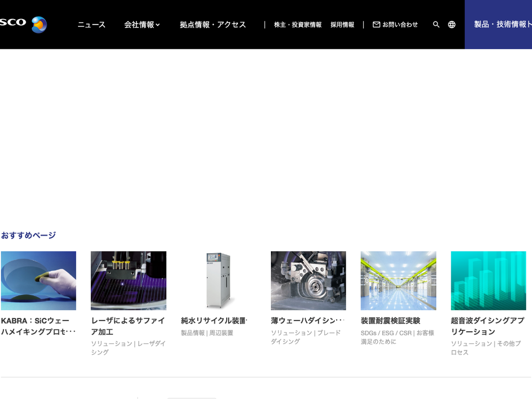
Task: Open 超音波ダイシングアプリケーション title link
Action: coord(487,326)
